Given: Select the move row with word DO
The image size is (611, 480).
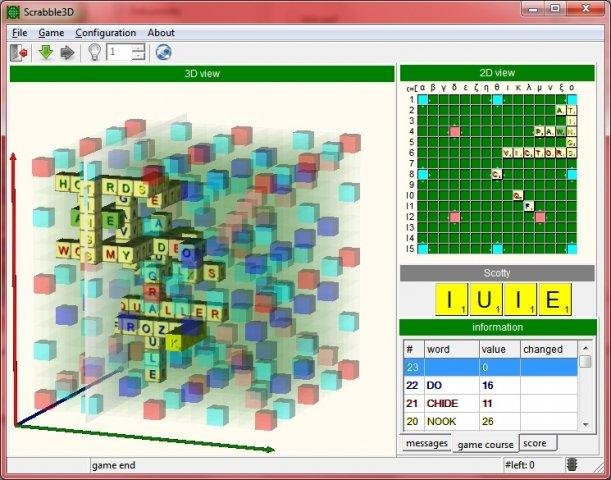Looking at the screenshot, I should (x=490, y=385).
